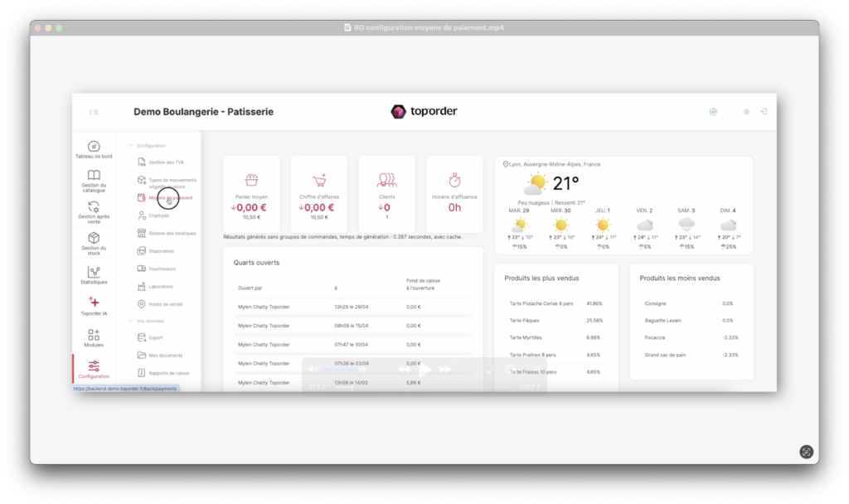Go to Gestion après vente
Screen dimensions: 849x504
click(x=94, y=212)
